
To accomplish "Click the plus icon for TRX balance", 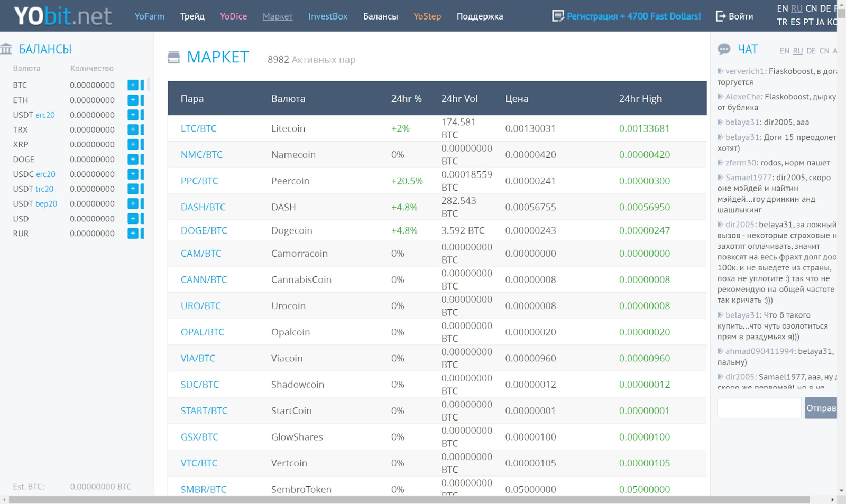I will point(133,129).
